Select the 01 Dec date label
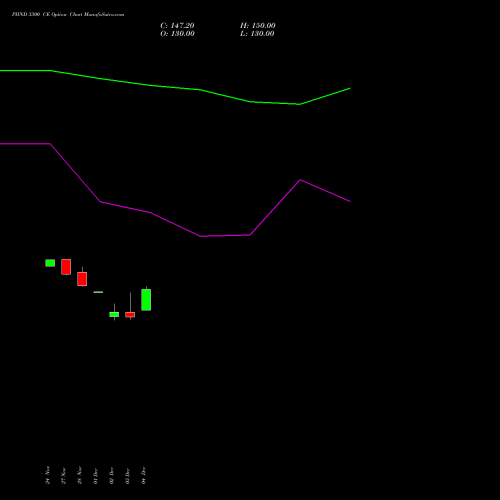 (96, 476)
